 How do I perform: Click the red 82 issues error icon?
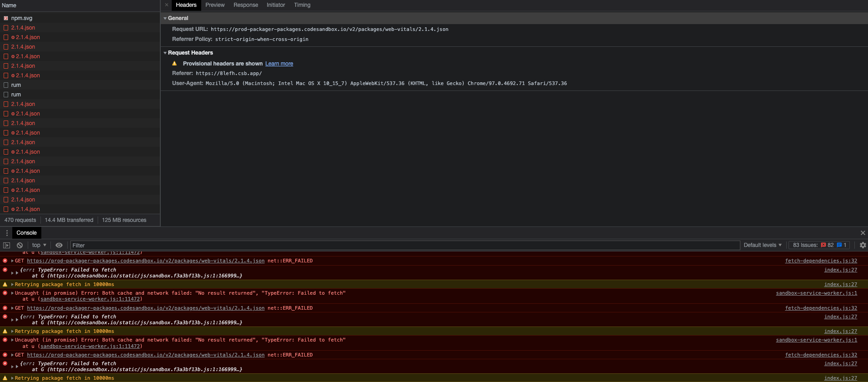[823, 245]
